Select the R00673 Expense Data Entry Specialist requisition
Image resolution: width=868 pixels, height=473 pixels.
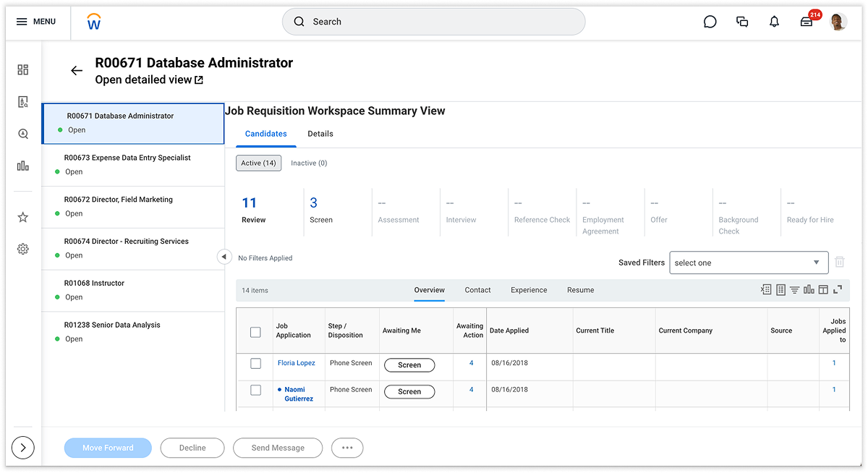pyautogui.click(x=133, y=165)
